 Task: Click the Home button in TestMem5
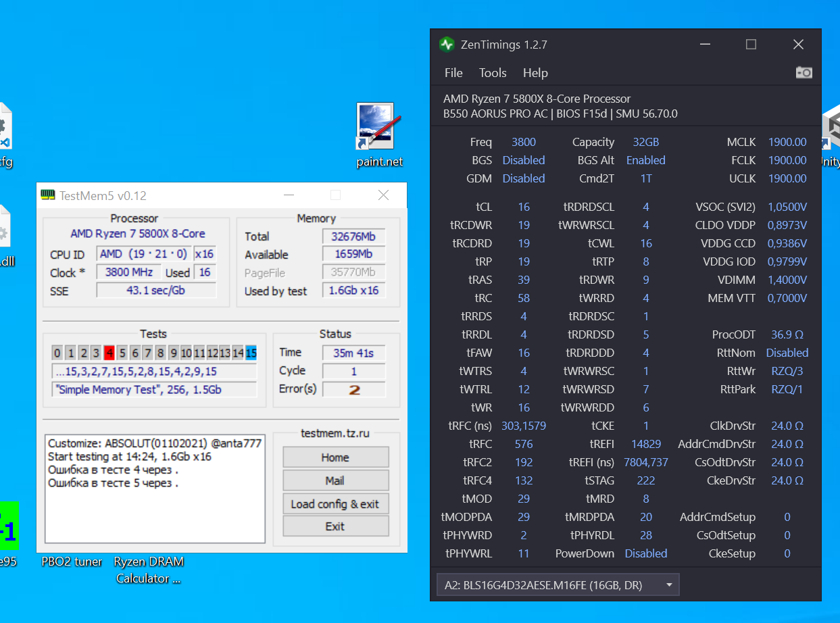[335, 457]
